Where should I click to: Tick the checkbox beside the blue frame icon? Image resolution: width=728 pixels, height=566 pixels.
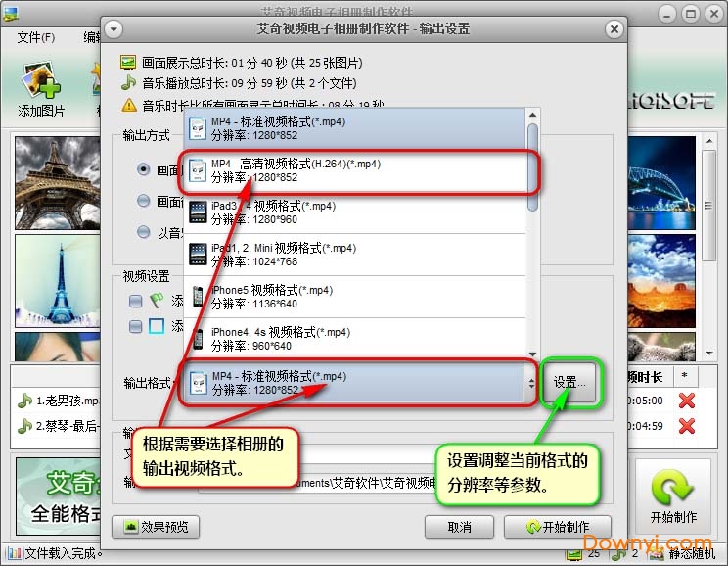point(135,326)
